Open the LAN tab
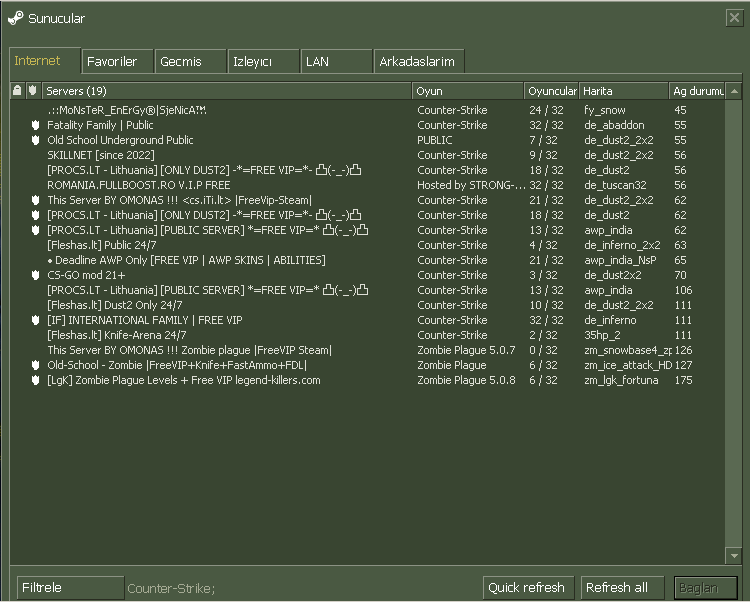This screenshot has width=750, height=602. 335,61
